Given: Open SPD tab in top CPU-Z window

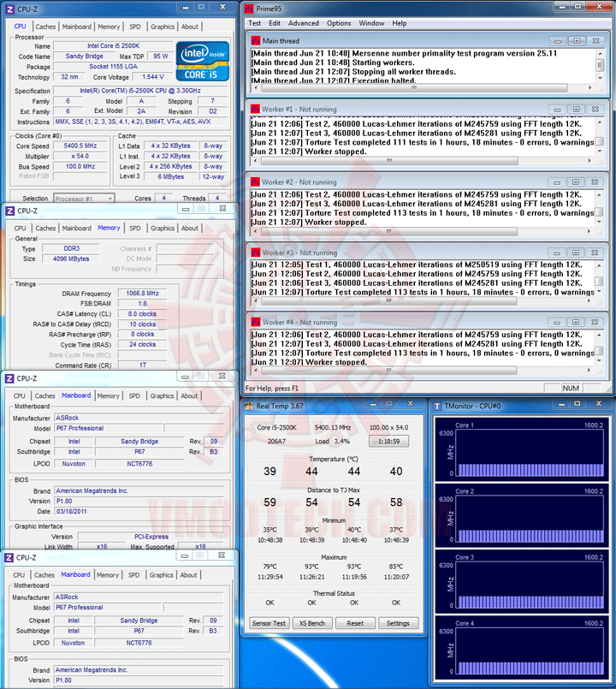Looking at the screenshot, I should 135,27.
